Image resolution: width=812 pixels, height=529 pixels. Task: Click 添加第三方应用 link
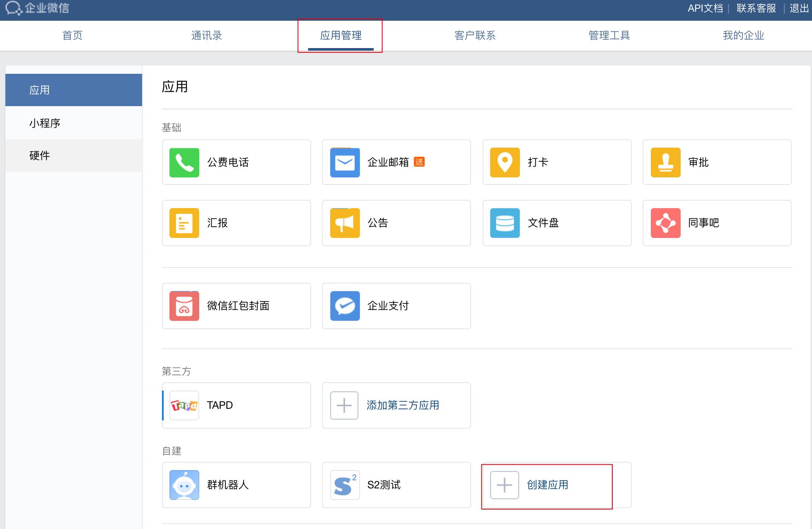[403, 405]
